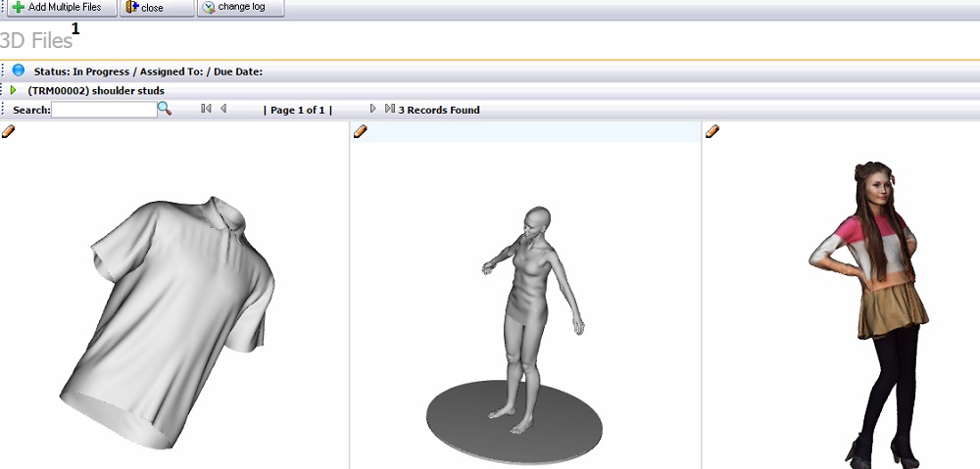The height and width of the screenshot is (469, 980).
Task: Open the dressed female model thumbnail
Action: tap(869, 314)
